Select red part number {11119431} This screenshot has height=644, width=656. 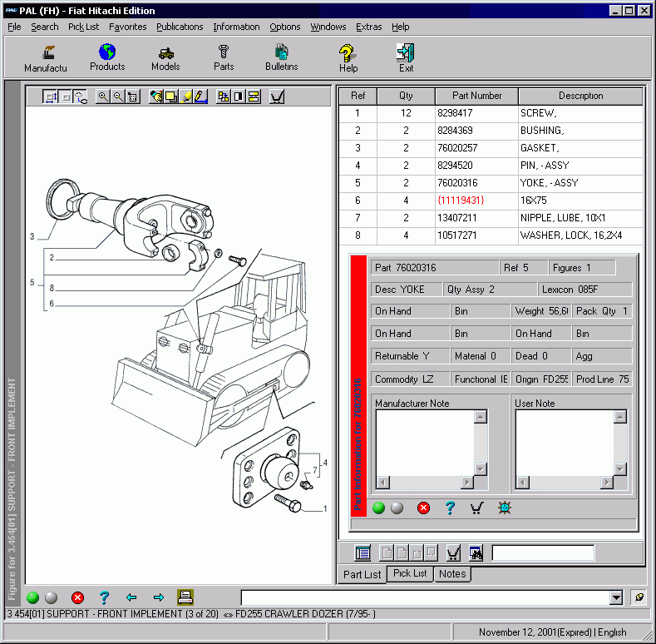pos(461,201)
